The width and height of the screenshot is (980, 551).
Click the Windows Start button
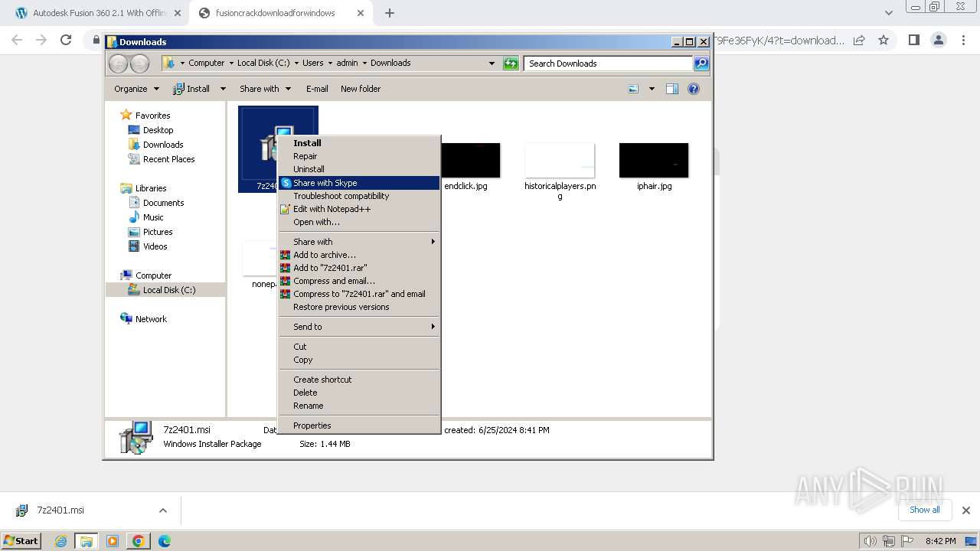(21, 541)
